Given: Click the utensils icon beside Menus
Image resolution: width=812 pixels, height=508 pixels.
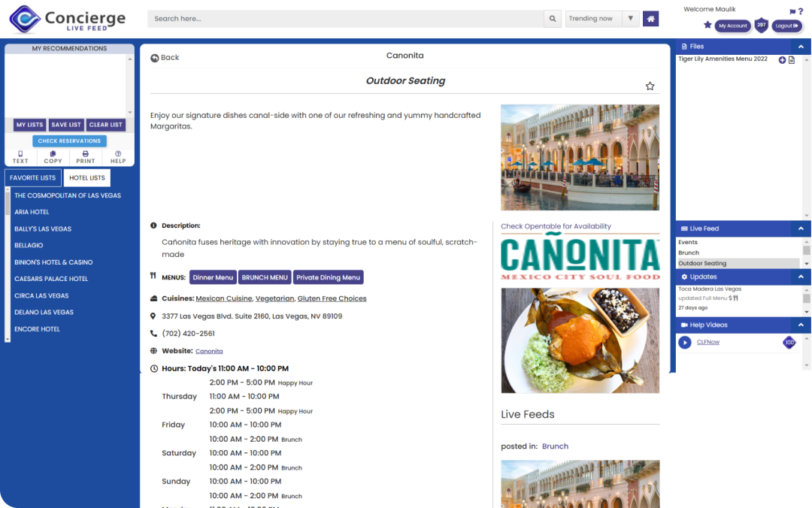Looking at the screenshot, I should [x=153, y=276].
